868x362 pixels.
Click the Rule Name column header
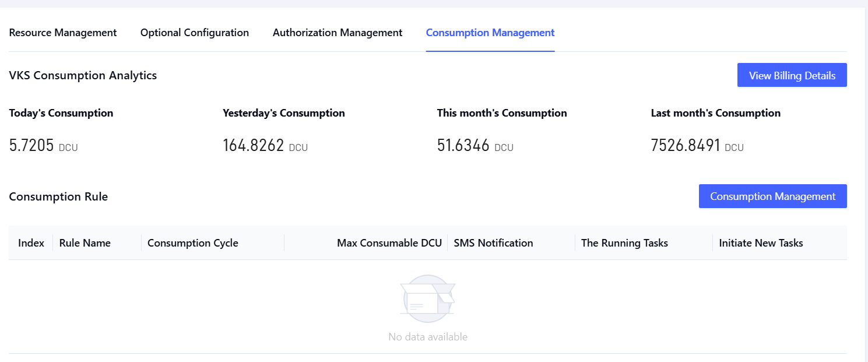pyautogui.click(x=85, y=243)
